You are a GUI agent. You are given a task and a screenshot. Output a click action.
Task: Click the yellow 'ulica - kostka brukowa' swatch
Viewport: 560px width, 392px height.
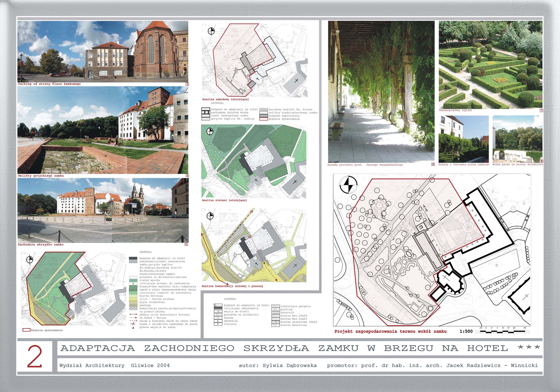133,299
